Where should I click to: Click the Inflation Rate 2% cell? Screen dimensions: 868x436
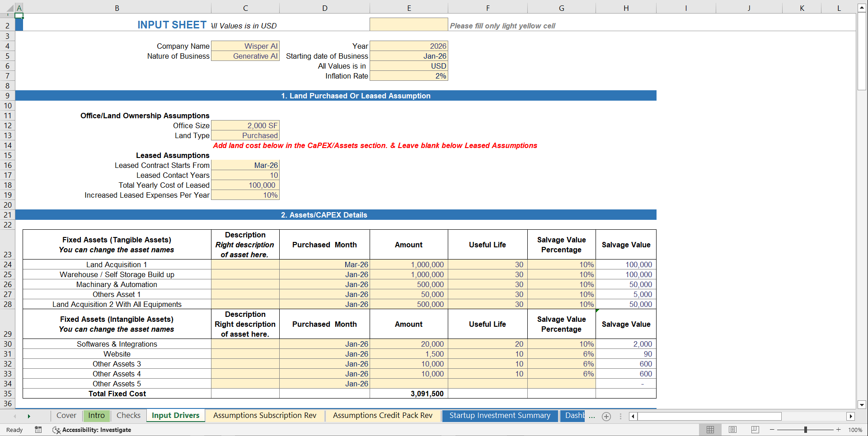coord(408,76)
